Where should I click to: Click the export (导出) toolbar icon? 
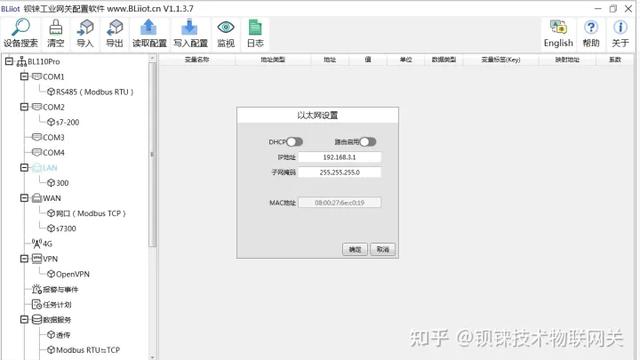(x=115, y=33)
